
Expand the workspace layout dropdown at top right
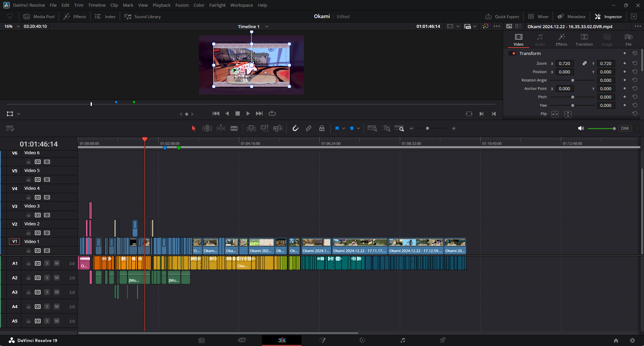634,16
